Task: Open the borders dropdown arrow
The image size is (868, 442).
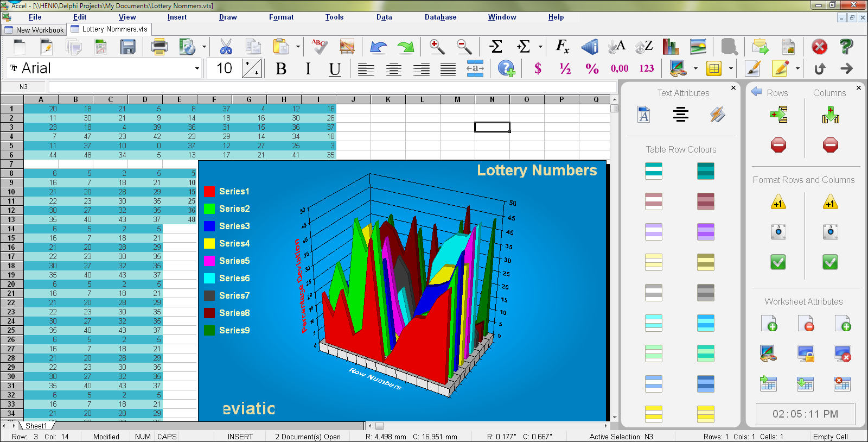Action: point(731,69)
